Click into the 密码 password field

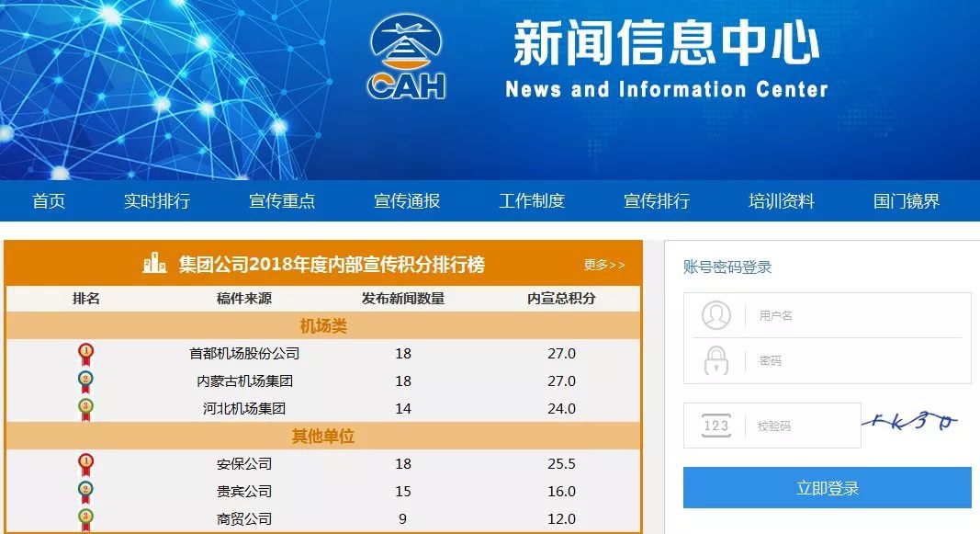(x=854, y=360)
